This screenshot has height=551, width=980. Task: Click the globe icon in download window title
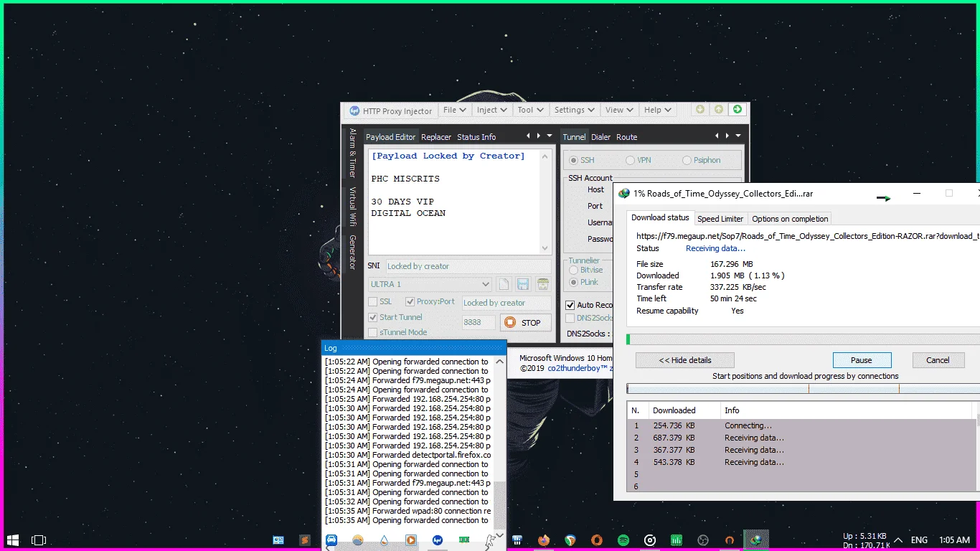(624, 194)
